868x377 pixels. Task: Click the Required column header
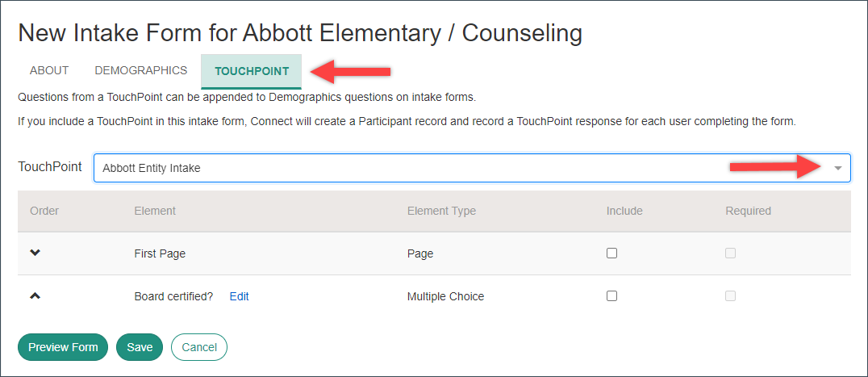749,211
